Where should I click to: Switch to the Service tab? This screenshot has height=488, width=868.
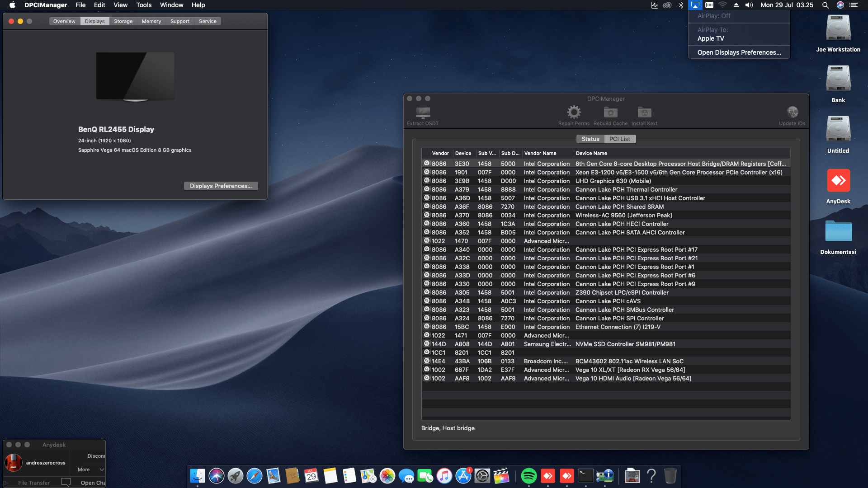click(208, 21)
